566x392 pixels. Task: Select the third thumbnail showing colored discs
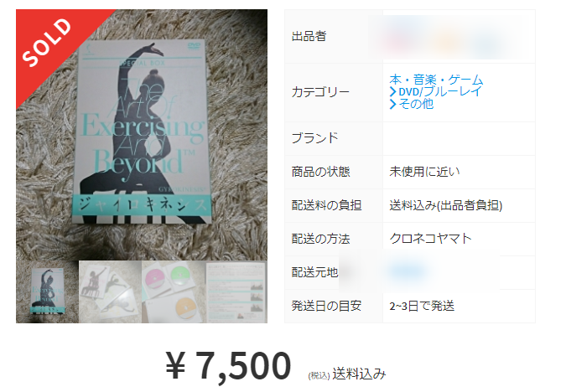click(x=174, y=291)
